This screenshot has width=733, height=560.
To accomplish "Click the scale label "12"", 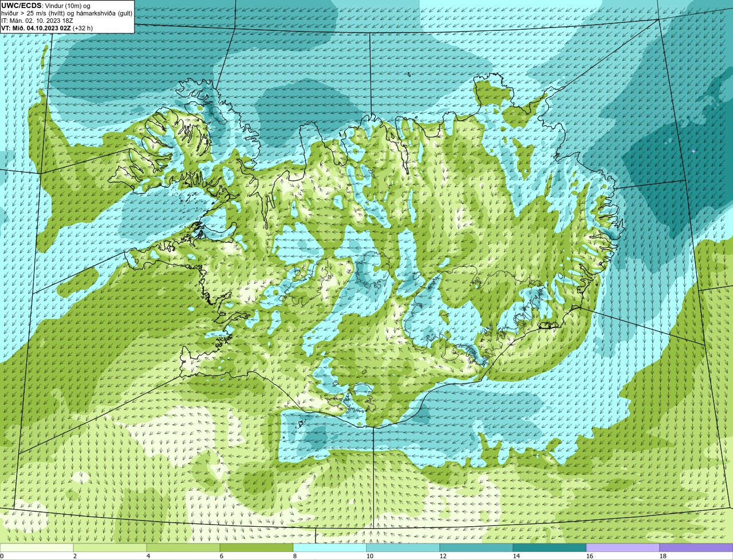I will pyautogui.click(x=443, y=556).
